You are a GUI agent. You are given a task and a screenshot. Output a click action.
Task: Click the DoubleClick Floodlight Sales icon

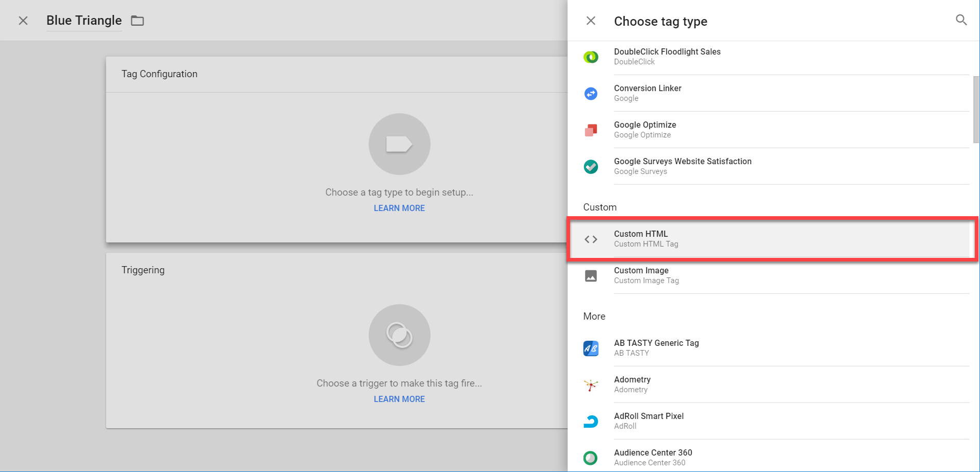pyautogui.click(x=591, y=57)
